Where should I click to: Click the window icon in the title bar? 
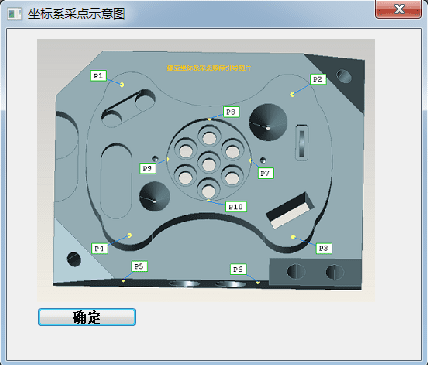tap(14, 14)
